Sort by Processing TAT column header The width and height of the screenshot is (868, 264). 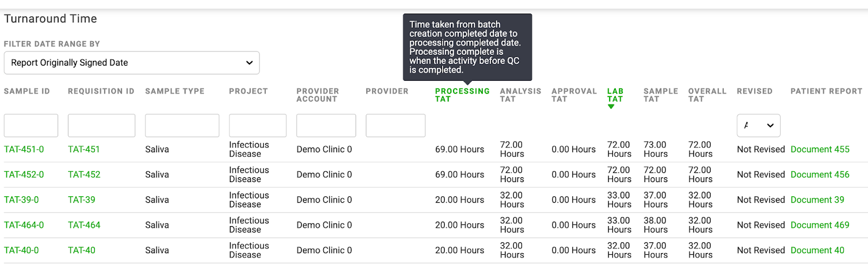pyautogui.click(x=462, y=95)
